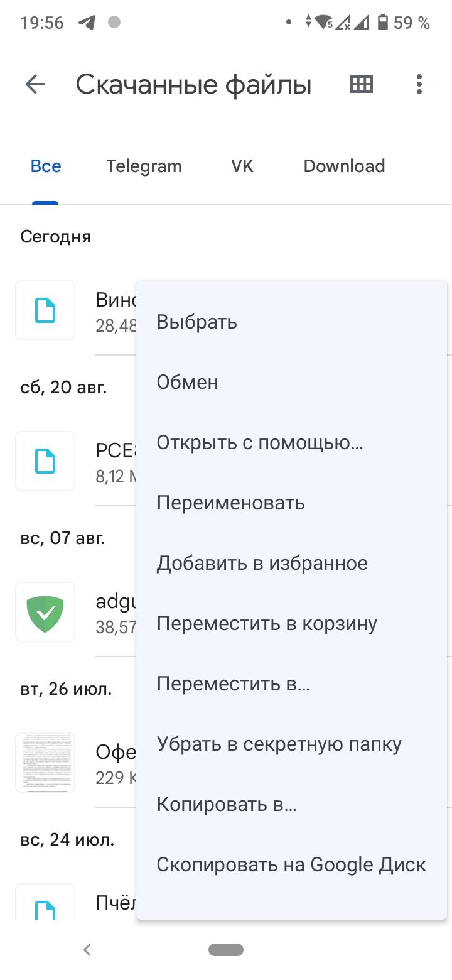Select Открыть с помощью… option

(x=260, y=443)
